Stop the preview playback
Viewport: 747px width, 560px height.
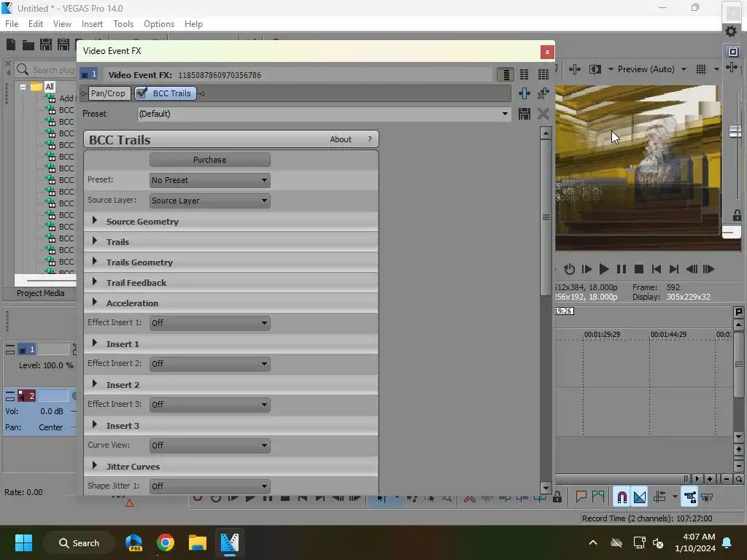point(639,270)
